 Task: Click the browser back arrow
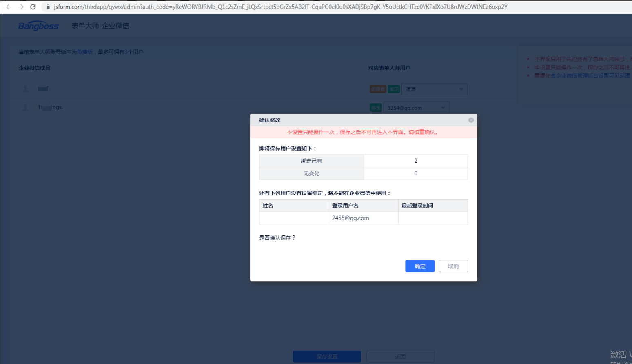coord(9,7)
